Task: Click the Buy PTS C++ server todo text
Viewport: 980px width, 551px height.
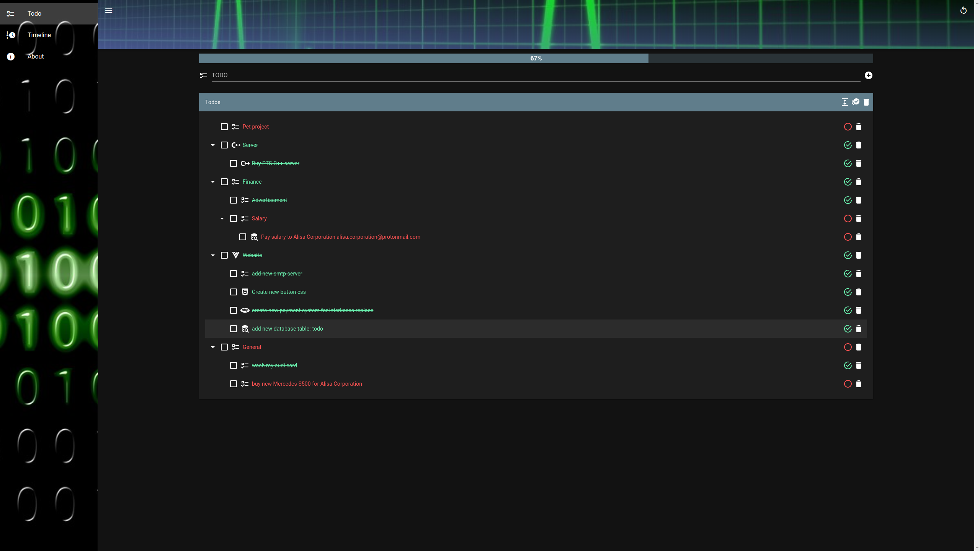Action: 276,163
